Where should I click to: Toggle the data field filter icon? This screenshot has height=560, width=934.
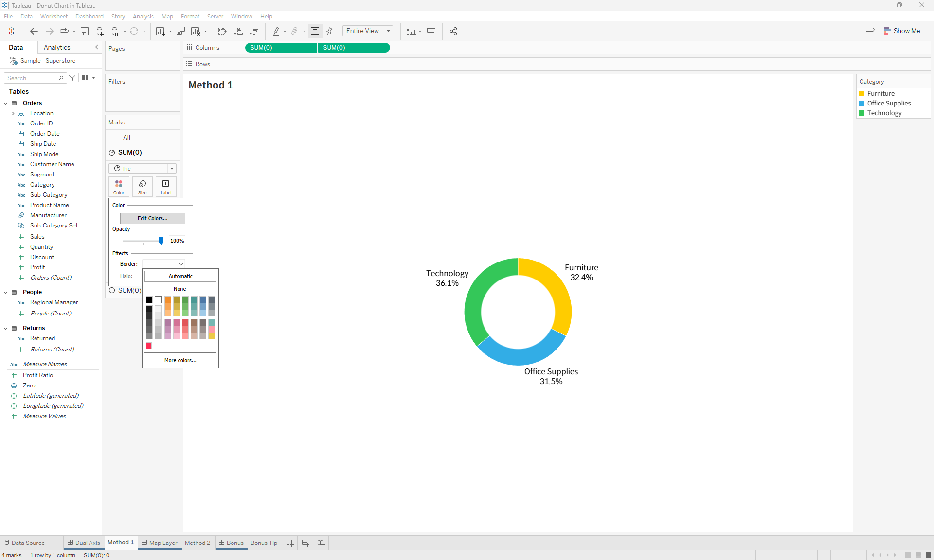click(x=72, y=78)
